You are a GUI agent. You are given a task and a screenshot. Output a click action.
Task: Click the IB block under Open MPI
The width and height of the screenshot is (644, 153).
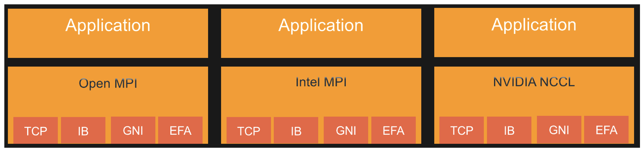pos(83,130)
